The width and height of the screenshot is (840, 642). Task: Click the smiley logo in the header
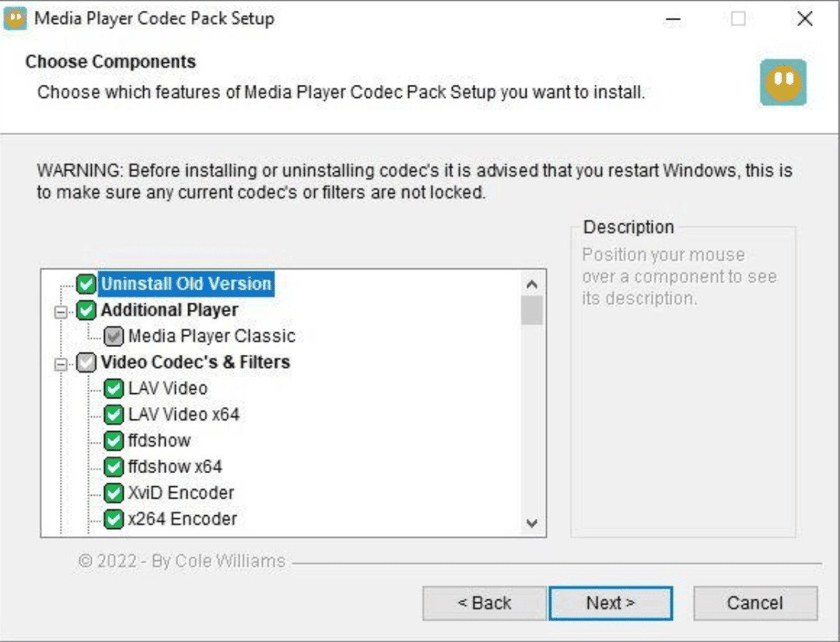(782, 82)
